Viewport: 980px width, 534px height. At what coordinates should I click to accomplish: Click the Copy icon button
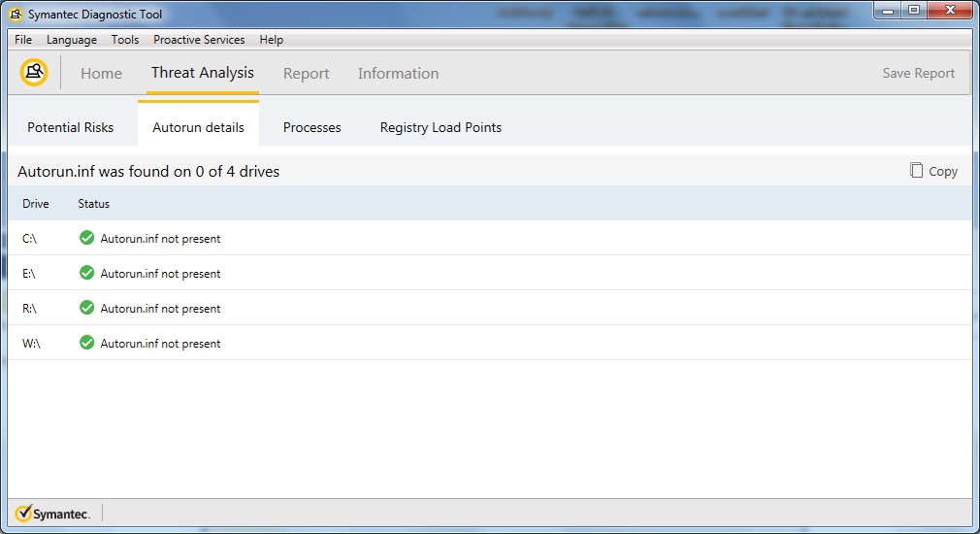916,171
